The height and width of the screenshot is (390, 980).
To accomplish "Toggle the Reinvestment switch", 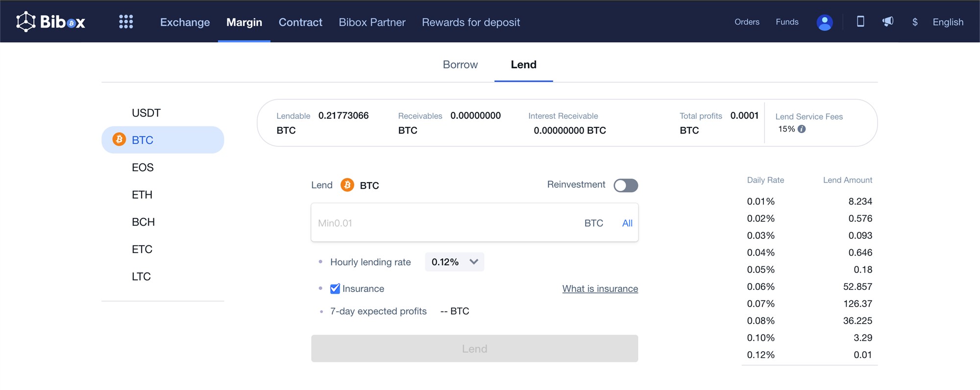I will pyautogui.click(x=626, y=185).
